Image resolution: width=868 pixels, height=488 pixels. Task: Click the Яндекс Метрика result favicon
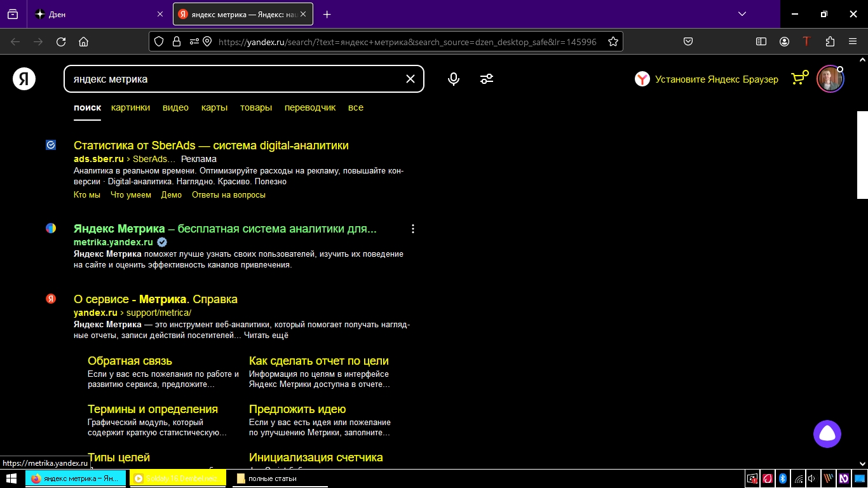(51, 228)
